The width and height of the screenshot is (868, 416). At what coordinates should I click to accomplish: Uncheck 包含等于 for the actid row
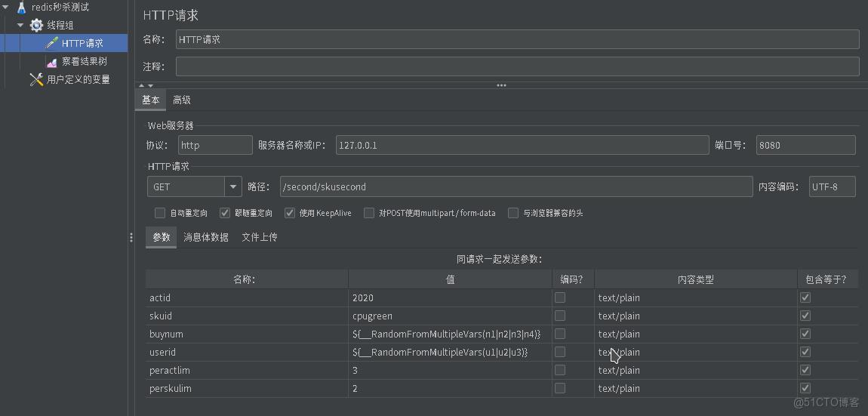click(805, 297)
